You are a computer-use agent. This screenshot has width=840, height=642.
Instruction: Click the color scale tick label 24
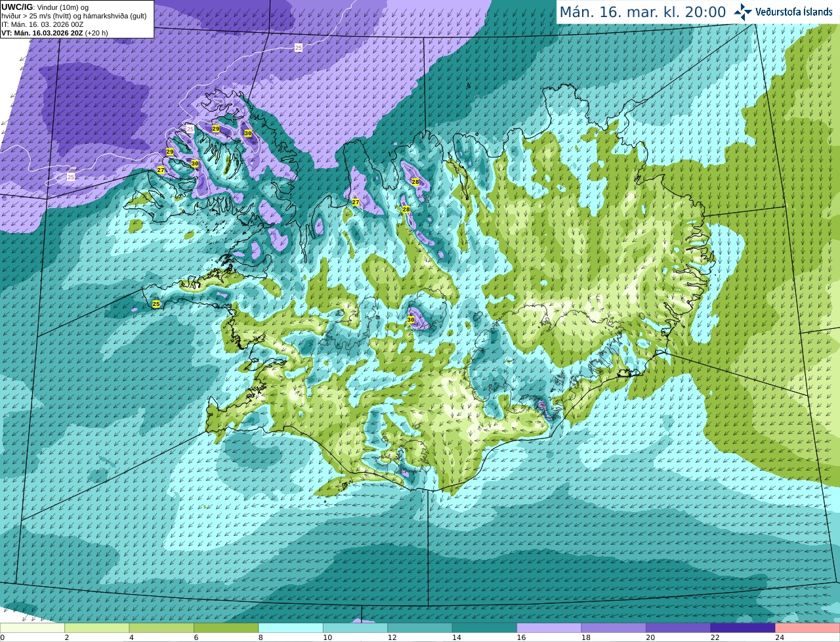pos(780,637)
